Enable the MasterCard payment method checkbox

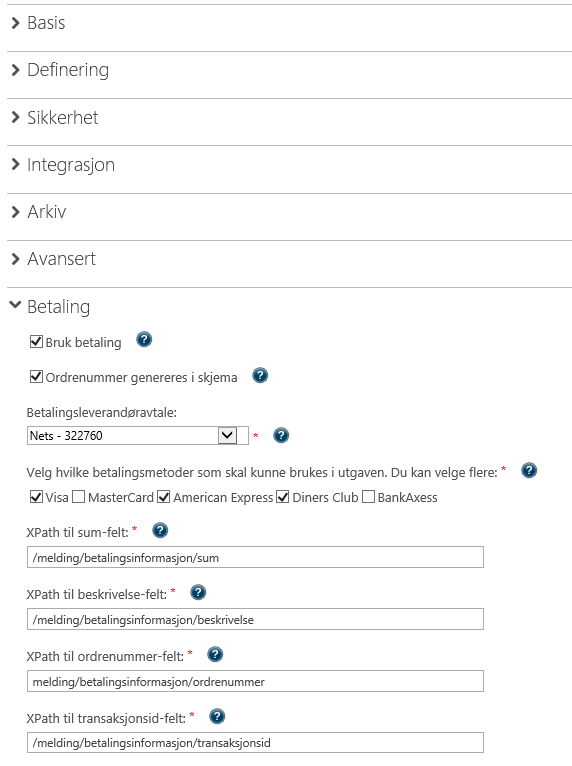(78, 497)
